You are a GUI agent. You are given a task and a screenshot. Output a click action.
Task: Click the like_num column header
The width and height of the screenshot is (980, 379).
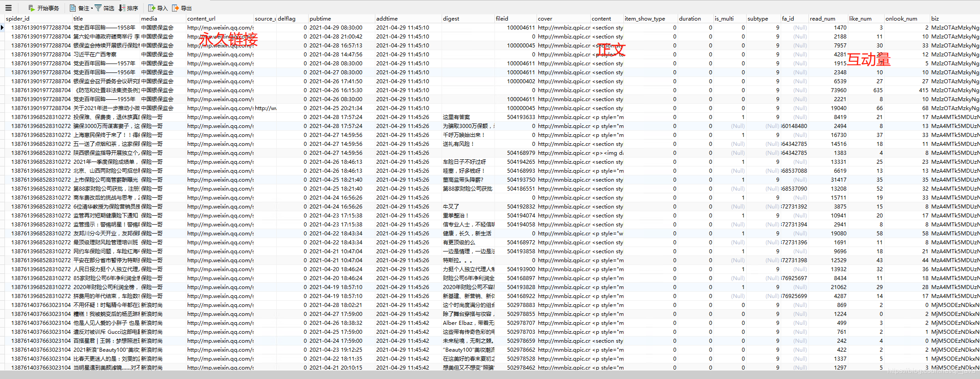[x=865, y=18]
